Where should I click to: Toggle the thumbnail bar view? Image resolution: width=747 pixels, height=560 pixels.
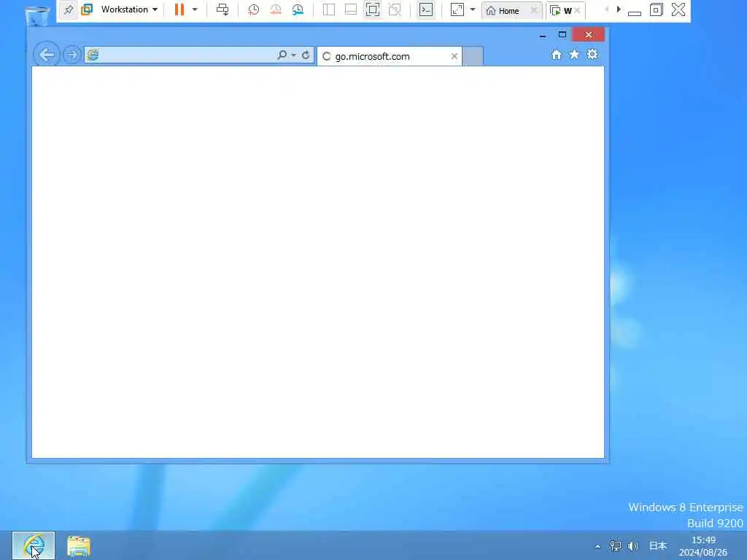pyautogui.click(x=351, y=9)
